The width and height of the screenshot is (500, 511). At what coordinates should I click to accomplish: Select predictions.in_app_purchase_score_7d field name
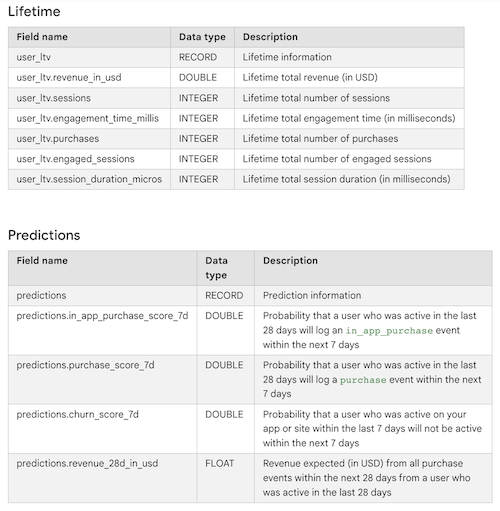(x=102, y=316)
